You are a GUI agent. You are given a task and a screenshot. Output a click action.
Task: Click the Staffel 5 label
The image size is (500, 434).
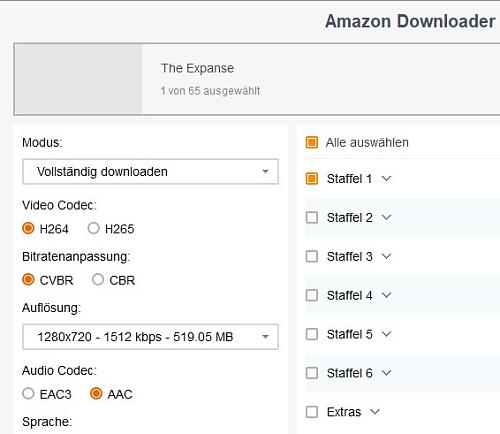(350, 334)
